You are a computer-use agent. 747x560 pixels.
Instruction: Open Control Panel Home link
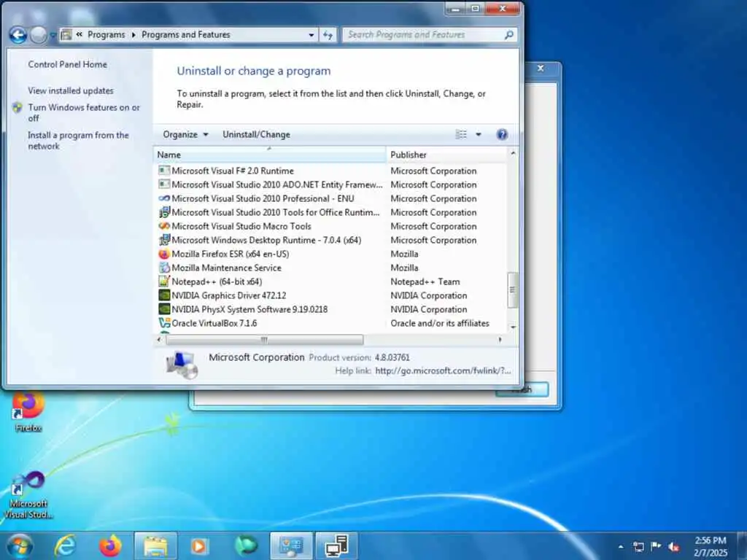point(67,64)
